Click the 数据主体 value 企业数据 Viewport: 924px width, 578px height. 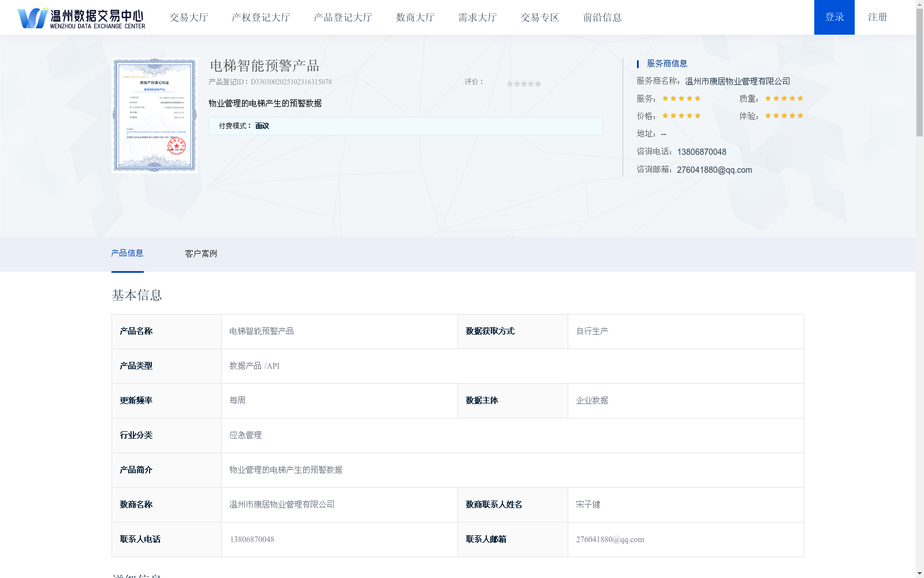592,401
